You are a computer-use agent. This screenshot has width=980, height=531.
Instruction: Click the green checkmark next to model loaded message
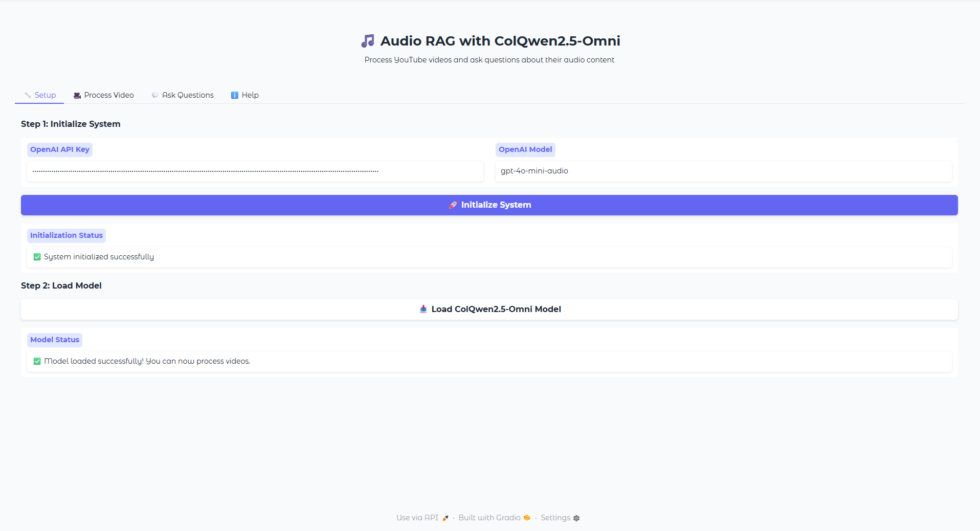click(37, 361)
